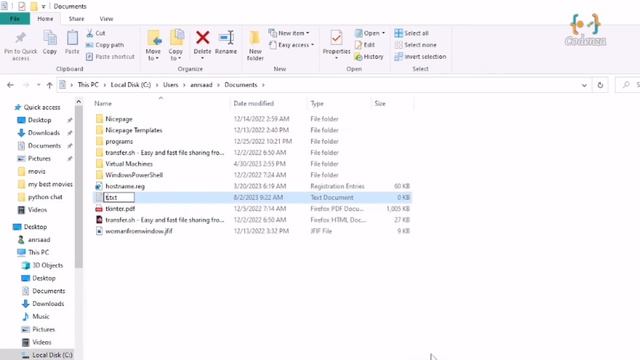
Task: Click the Up one level arrow
Action: 49,85
